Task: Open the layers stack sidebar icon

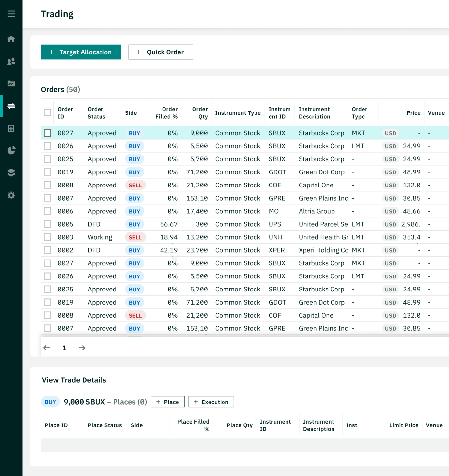Action: [x=11, y=172]
